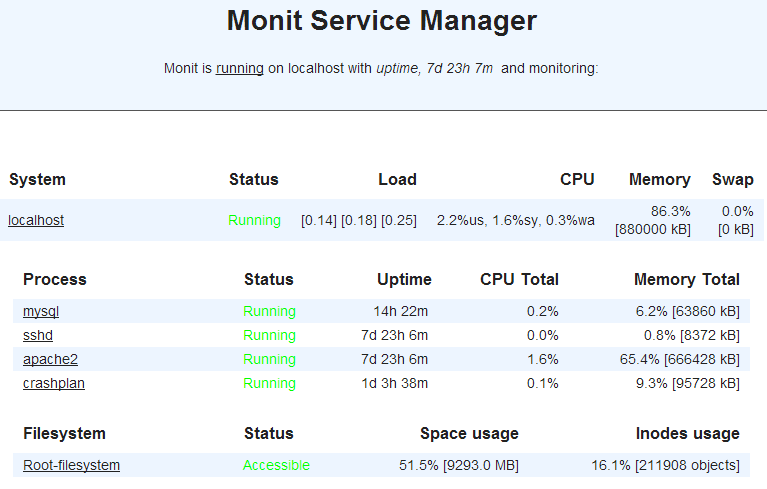Viewport: 767px width, 489px height.
Task: Open the mysql process details
Action: [x=41, y=311]
